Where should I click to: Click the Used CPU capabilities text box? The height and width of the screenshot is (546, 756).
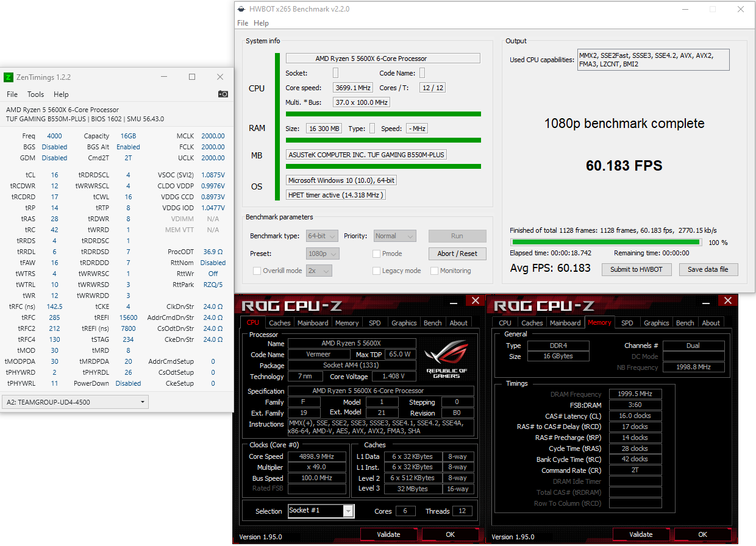(653, 60)
